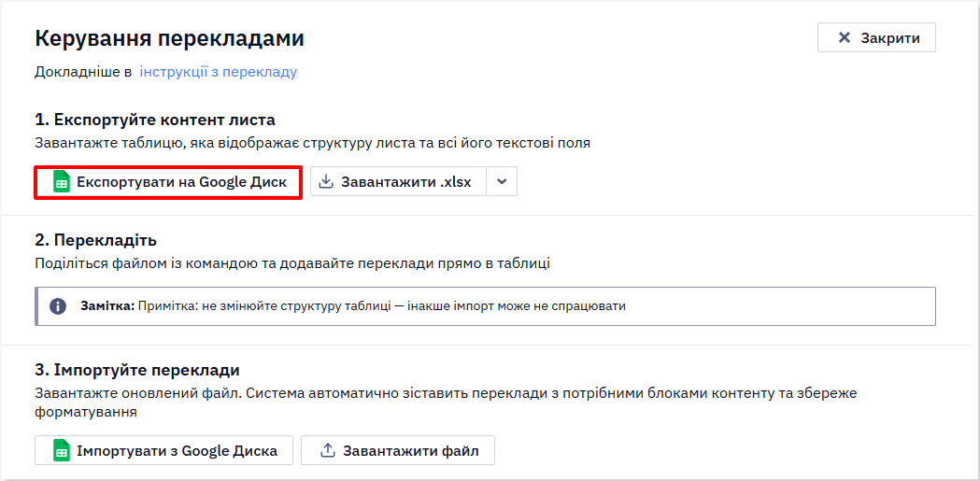Screen dimensions: 980x481
Task: Select the Експортувати на Google Диск label
Action: (x=182, y=182)
